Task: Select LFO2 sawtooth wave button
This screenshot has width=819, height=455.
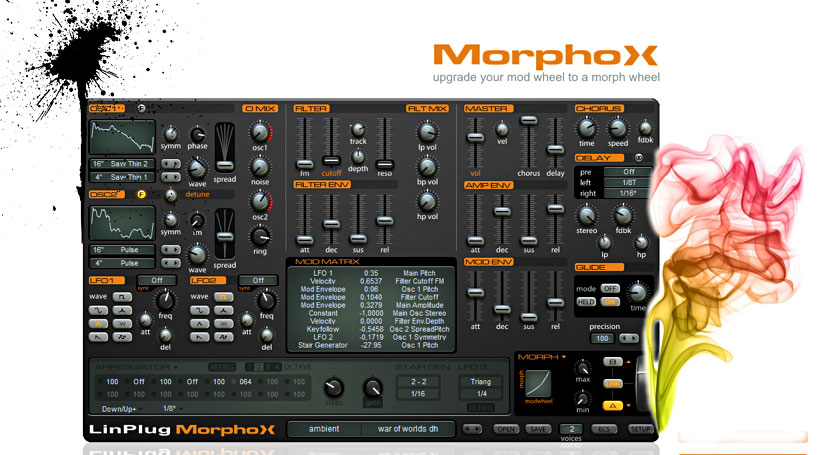Action: point(199,337)
